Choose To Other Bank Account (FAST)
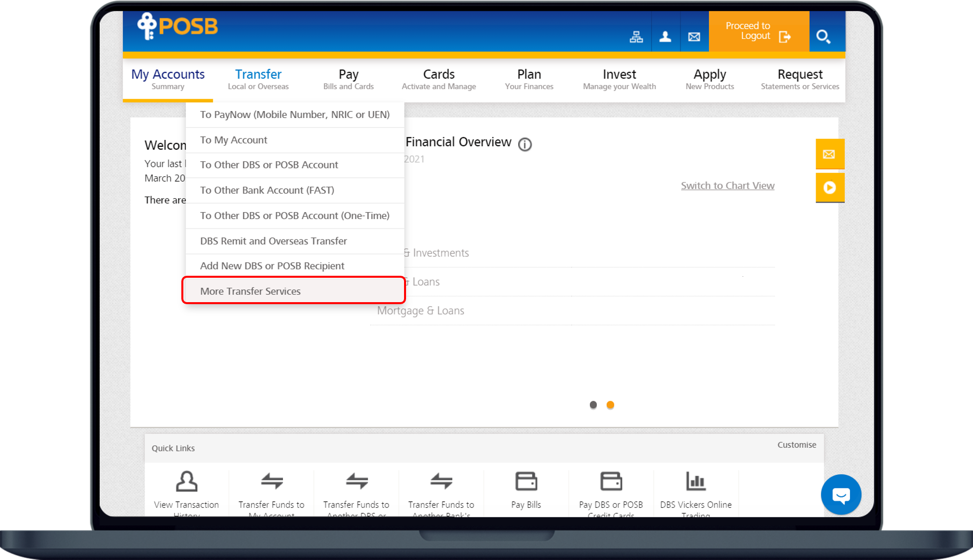The height and width of the screenshot is (560, 973). 267,190
